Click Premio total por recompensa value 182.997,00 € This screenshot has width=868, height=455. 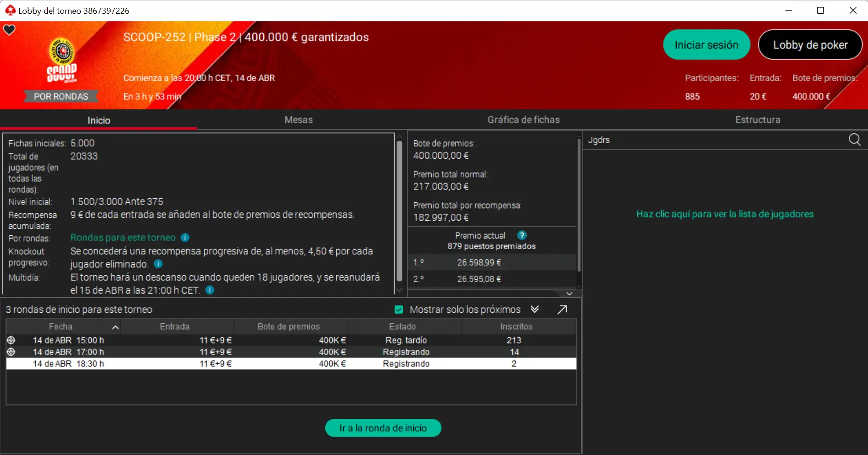441,217
